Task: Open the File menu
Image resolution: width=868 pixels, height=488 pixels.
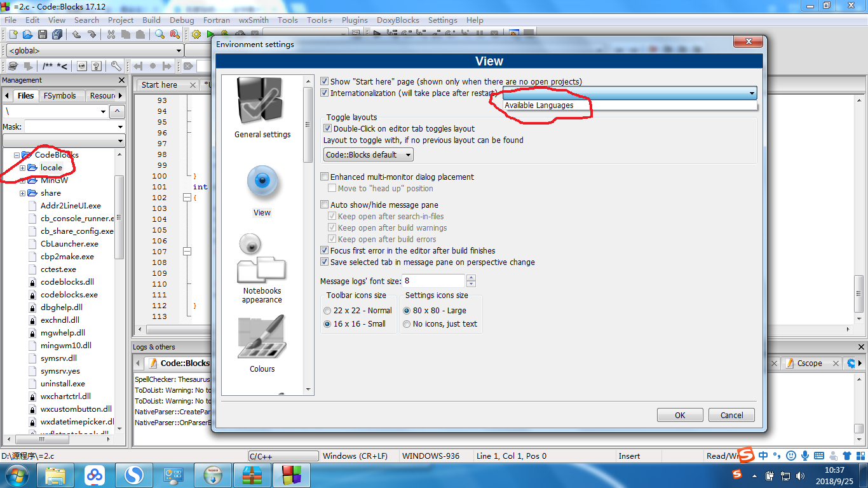Action: (x=11, y=20)
